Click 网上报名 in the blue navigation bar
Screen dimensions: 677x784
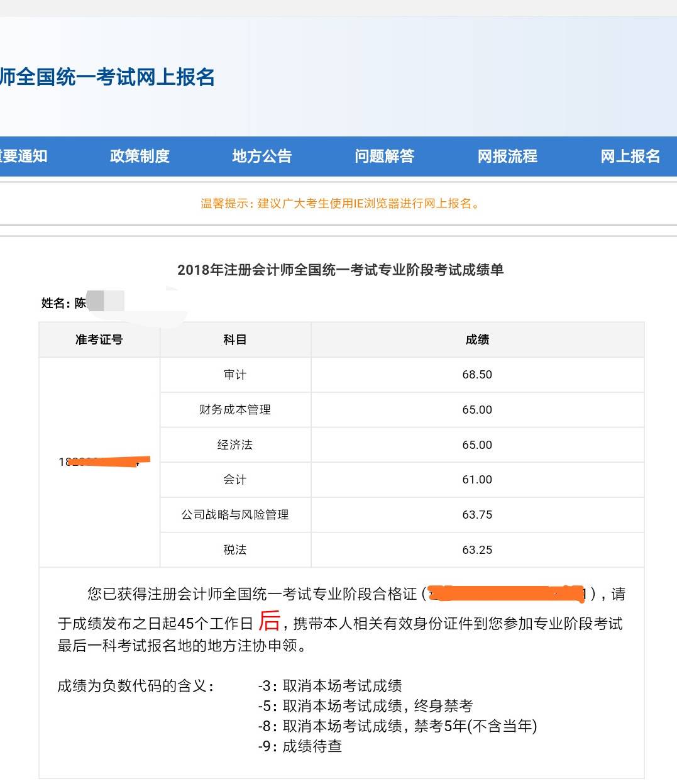coord(630,156)
